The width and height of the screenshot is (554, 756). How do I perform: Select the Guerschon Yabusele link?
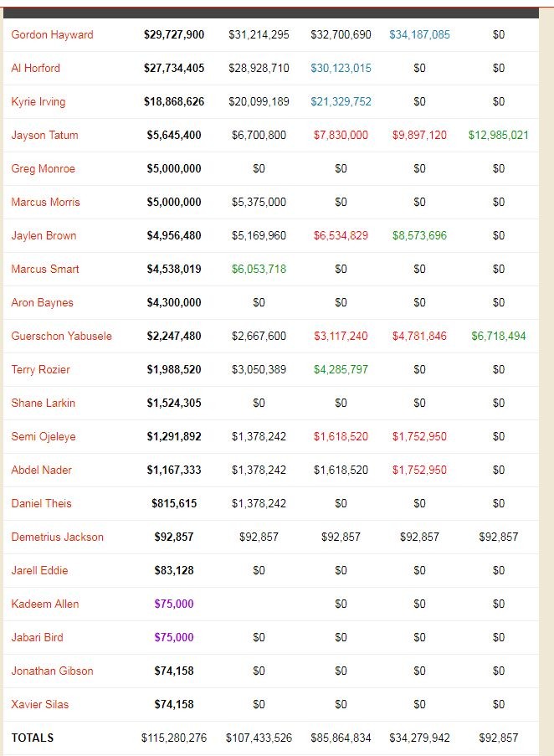click(61, 336)
